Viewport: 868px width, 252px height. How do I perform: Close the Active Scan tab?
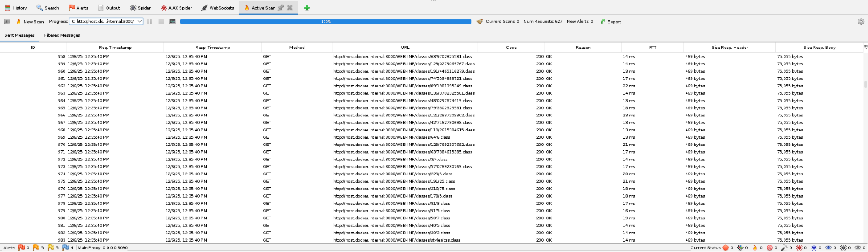coord(290,8)
